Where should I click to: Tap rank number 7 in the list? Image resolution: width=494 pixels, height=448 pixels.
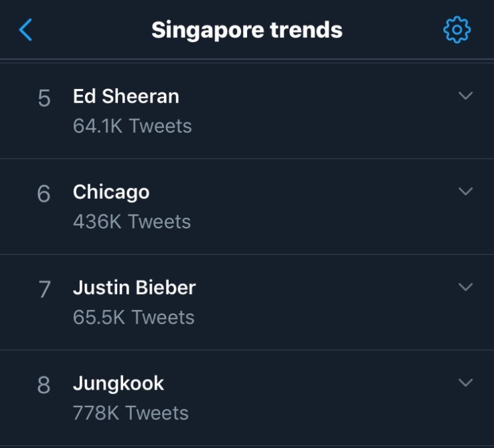coord(44,290)
